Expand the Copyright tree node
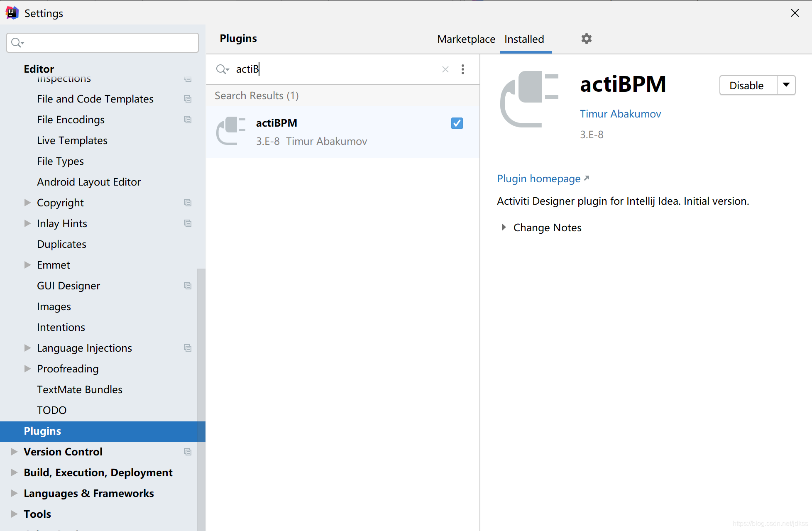812x531 pixels. point(27,203)
